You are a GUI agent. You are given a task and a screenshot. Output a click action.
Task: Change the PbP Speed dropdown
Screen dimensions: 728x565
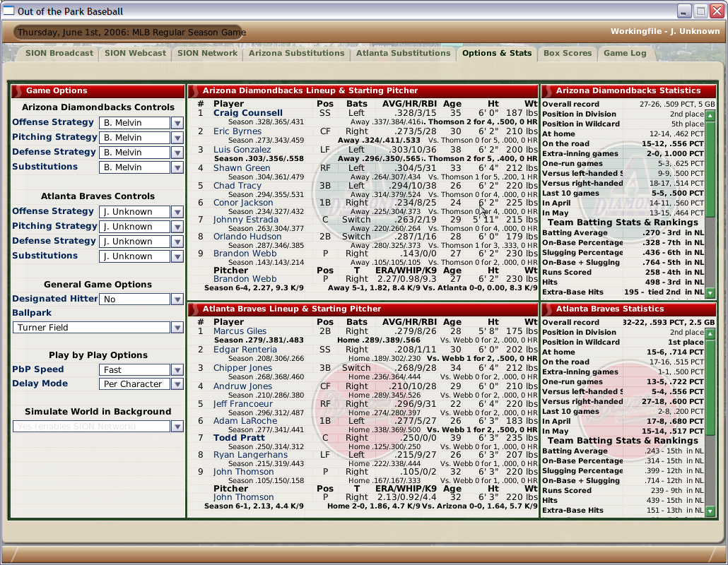[x=141, y=369]
